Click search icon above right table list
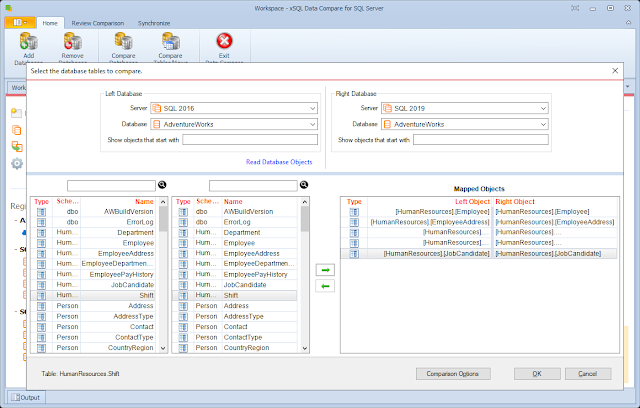 click(x=304, y=185)
